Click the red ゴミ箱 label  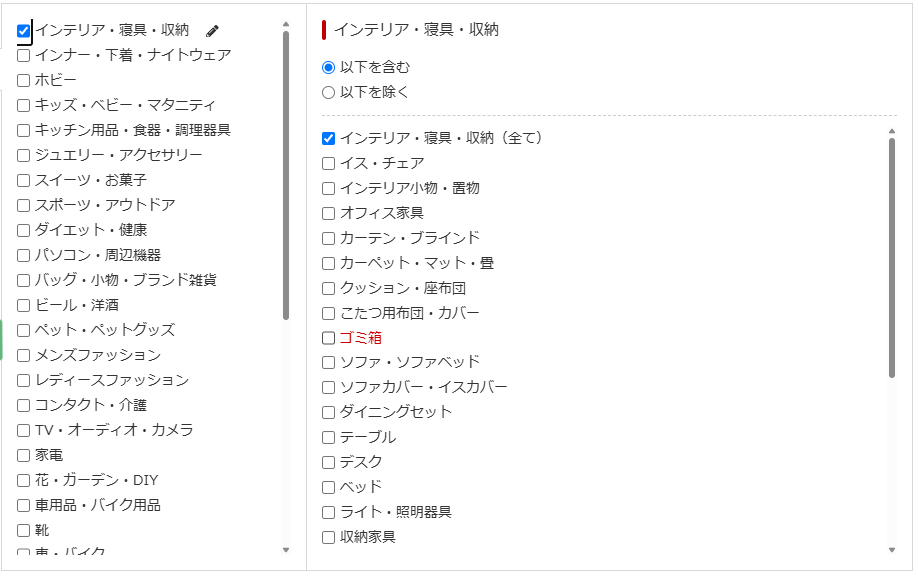pyautogui.click(x=361, y=338)
